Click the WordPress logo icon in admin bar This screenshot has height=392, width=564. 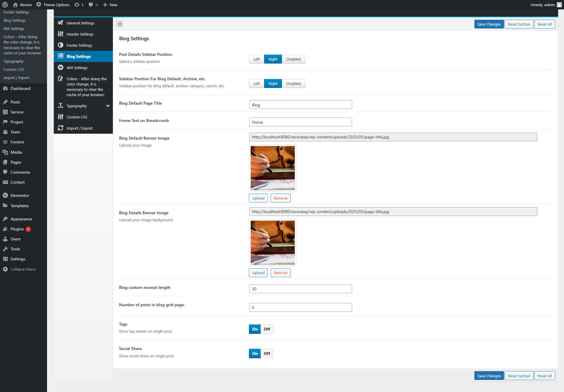5,5
